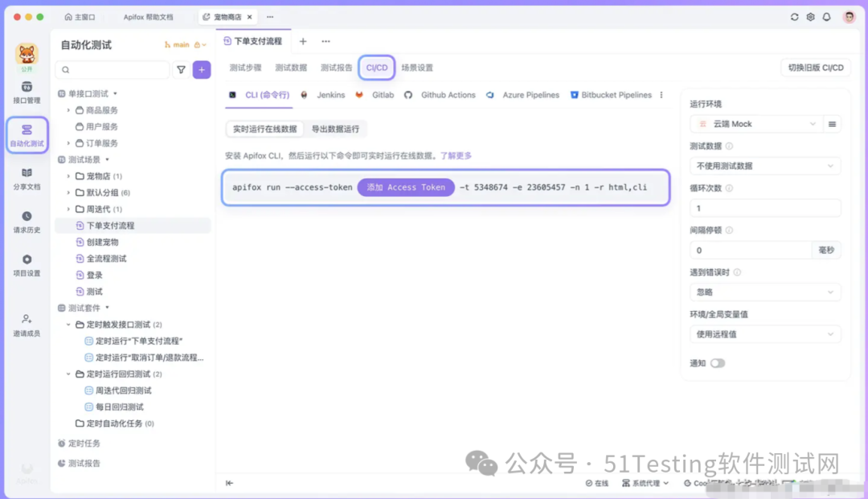Click 循环次数 info icon
868x499 pixels.
point(729,188)
